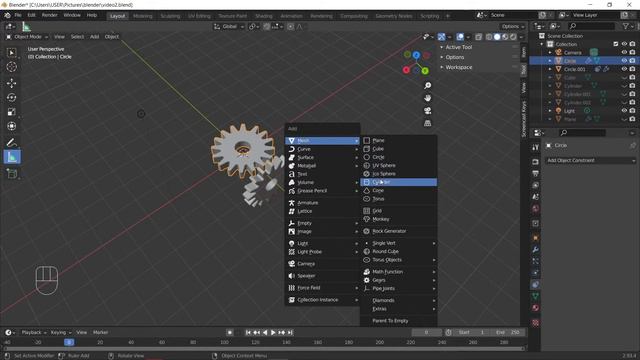The image size is (640, 360).
Task: Expand the Workspace panel
Action: (x=458, y=67)
